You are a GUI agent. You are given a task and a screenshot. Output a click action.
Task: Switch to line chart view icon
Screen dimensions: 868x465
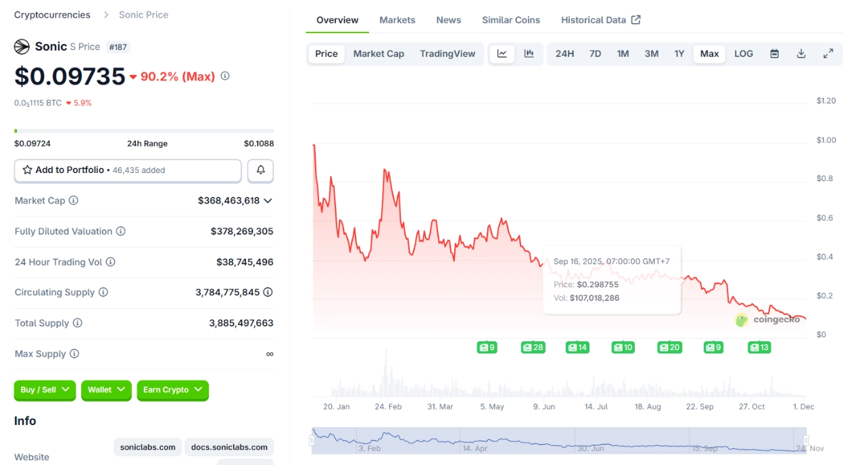point(502,54)
